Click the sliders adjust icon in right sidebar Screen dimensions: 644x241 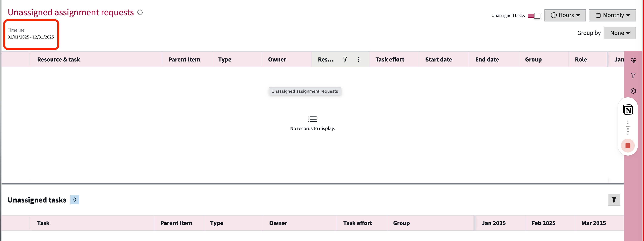pos(633,60)
